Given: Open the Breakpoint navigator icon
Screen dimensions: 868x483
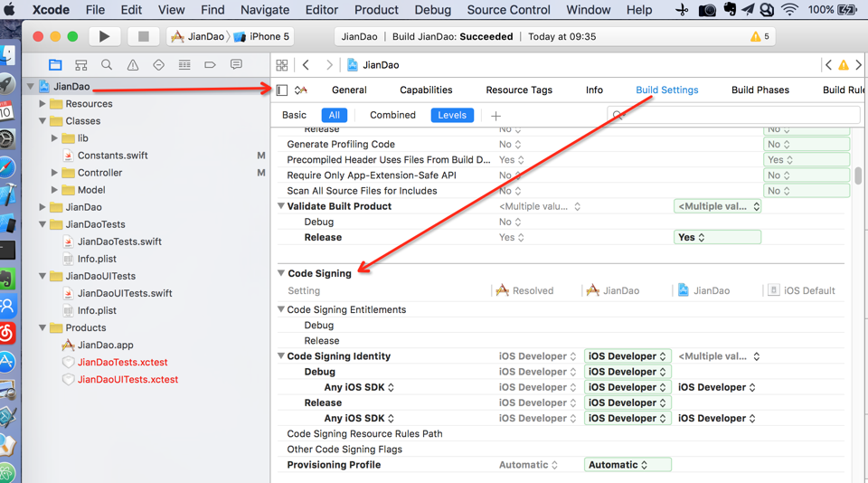Looking at the screenshot, I should point(210,65).
